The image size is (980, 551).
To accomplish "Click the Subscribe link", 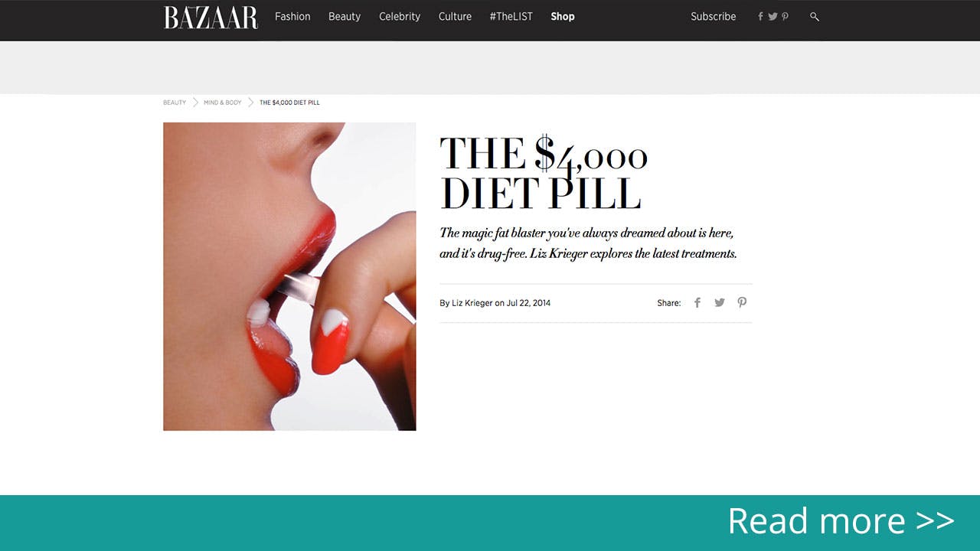I will 713,16.
